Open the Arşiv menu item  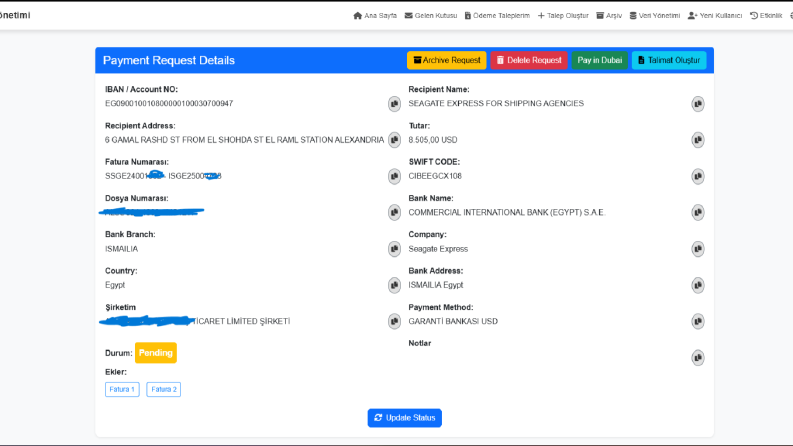tap(609, 16)
